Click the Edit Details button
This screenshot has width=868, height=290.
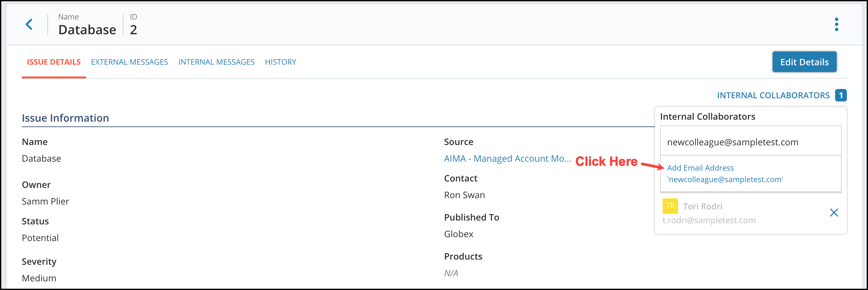804,62
